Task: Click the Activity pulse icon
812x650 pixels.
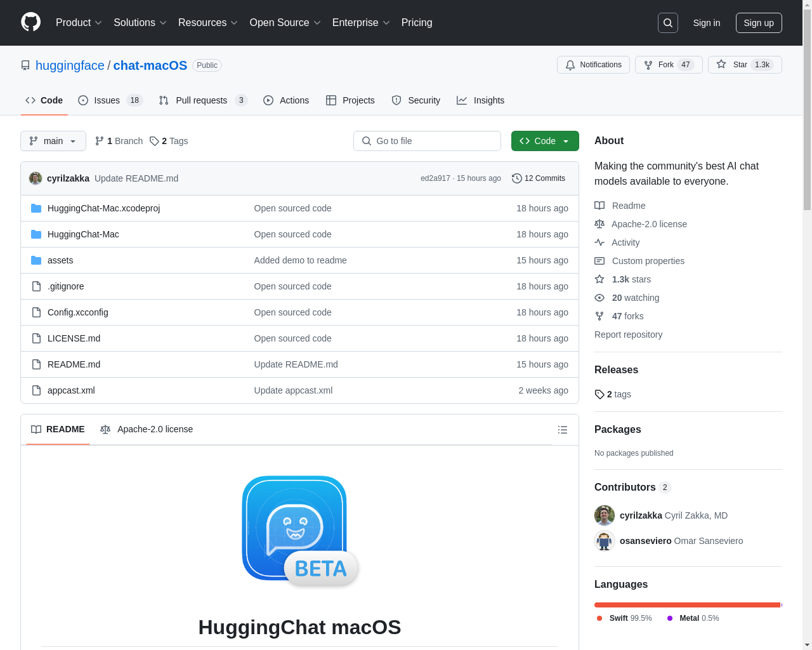Action: point(599,242)
